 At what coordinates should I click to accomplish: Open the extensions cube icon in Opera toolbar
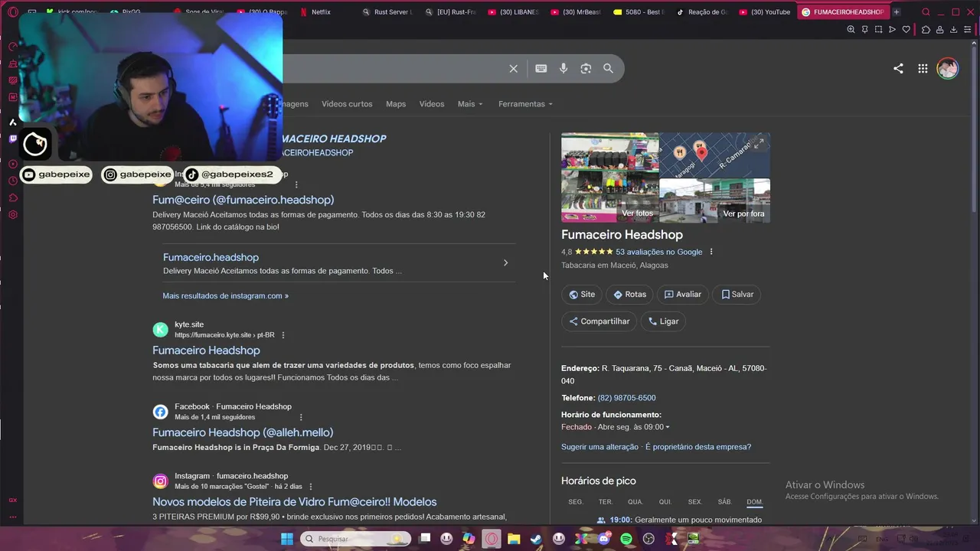[x=926, y=29]
